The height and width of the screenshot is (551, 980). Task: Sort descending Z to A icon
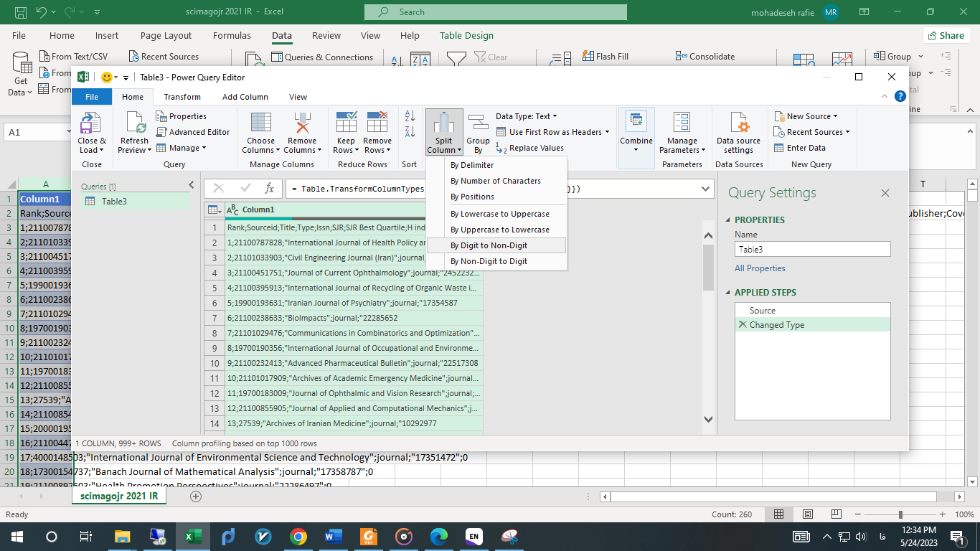click(410, 131)
